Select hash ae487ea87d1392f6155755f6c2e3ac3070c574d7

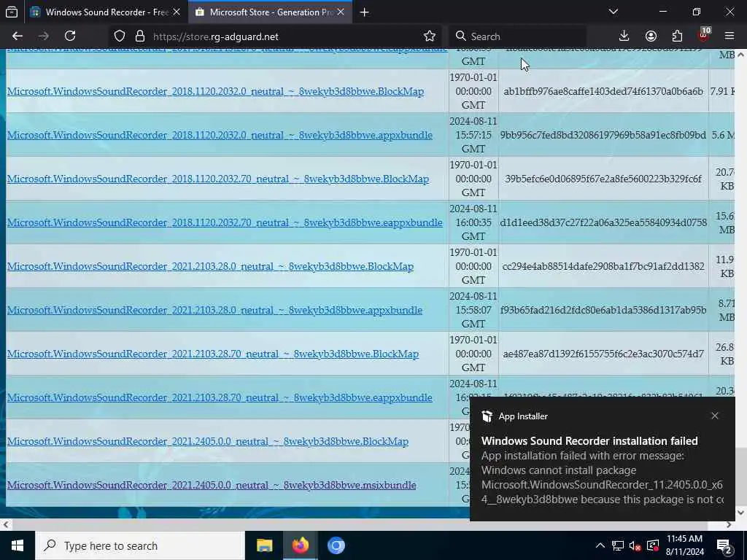(603, 354)
